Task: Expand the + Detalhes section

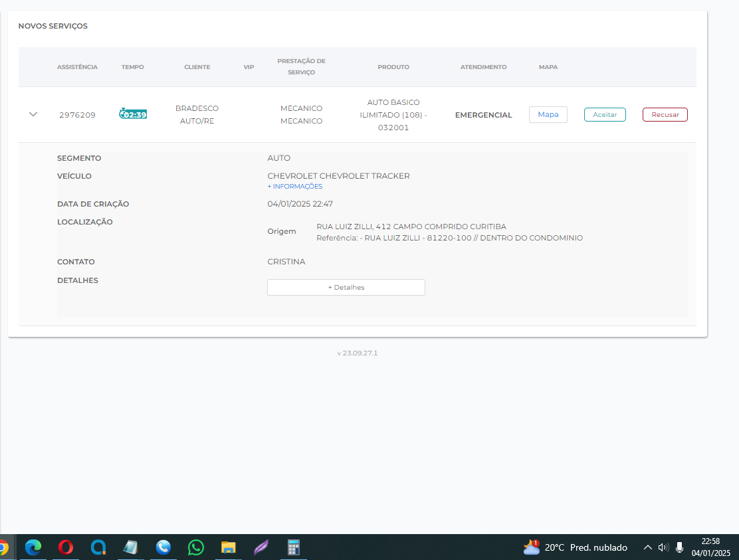Action: coord(346,287)
